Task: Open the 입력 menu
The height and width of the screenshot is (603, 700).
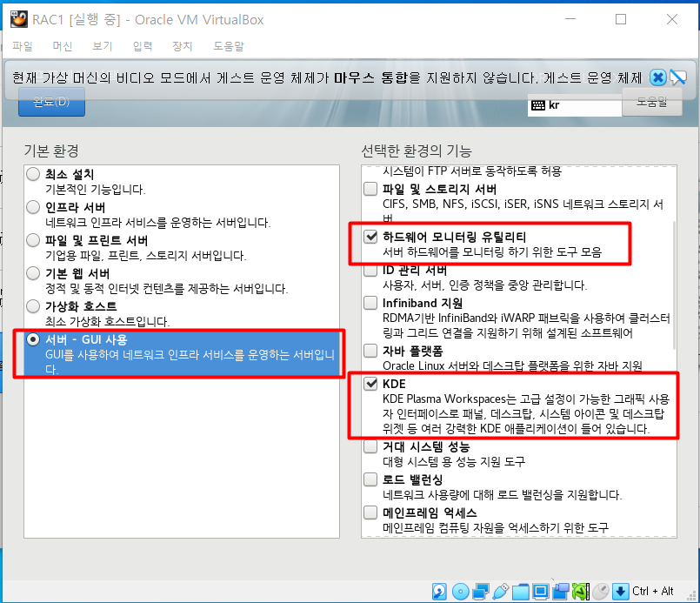Action: click(x=143, y=46)
